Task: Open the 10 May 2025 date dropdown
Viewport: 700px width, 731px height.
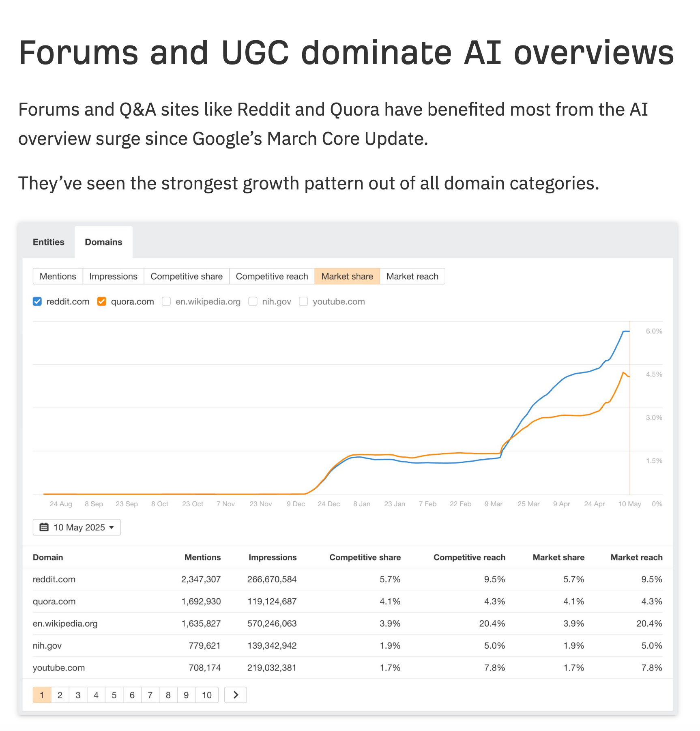Action: [x=77, y=527]
